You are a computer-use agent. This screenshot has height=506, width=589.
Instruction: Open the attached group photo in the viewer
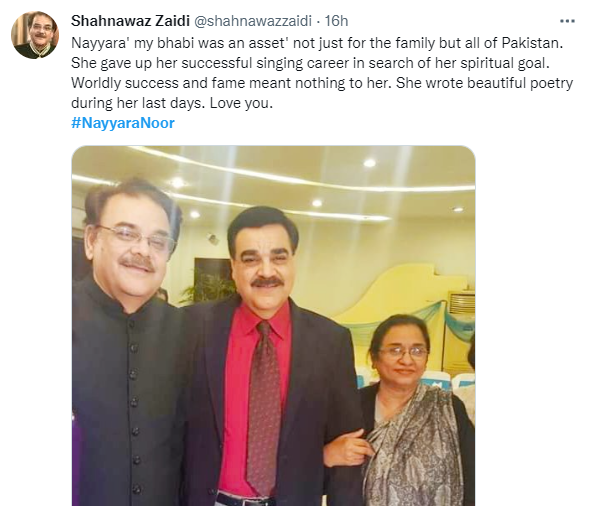[x=273, y=326]
